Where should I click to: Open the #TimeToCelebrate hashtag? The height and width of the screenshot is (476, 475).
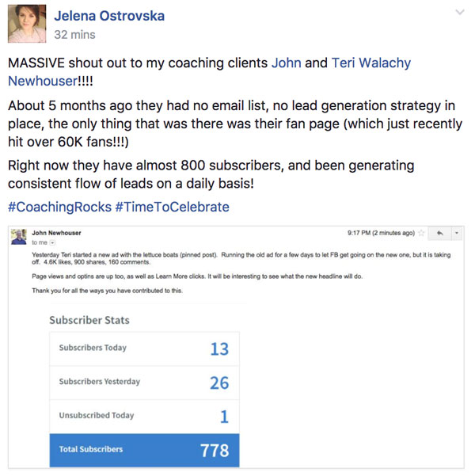pos(172,207)
